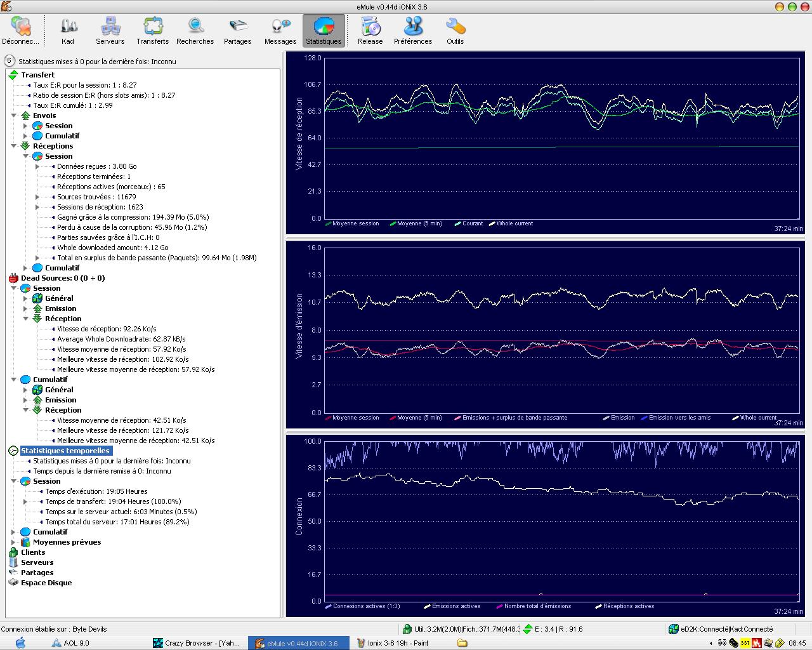The image size is (812, 650).
Task: Select the Clients tree item label
Action: [33, 552]
